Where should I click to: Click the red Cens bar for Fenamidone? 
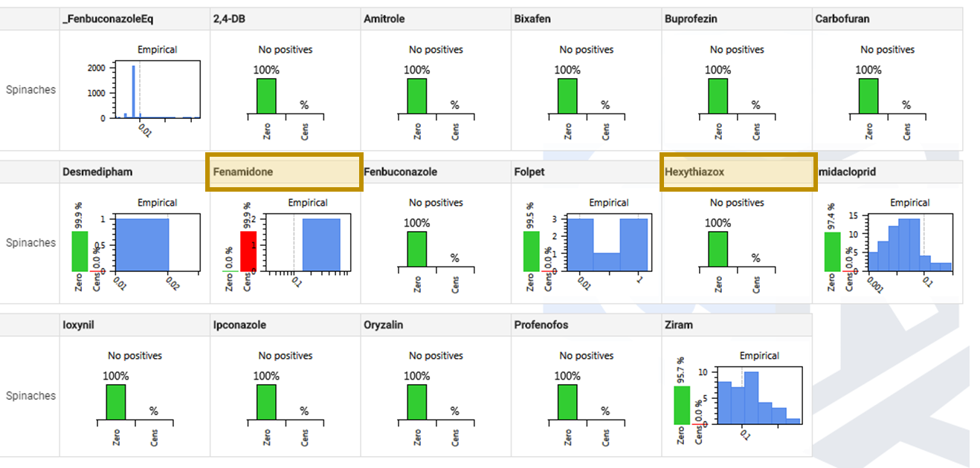248,251
